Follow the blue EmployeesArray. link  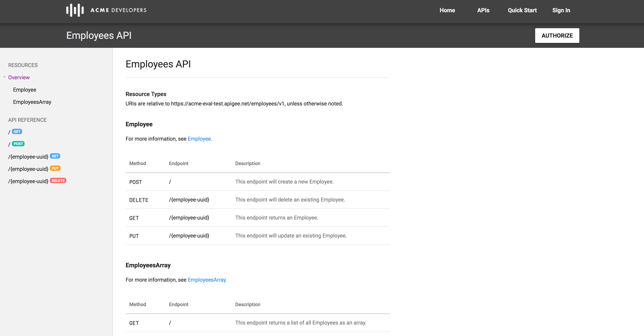pos(207,280)
